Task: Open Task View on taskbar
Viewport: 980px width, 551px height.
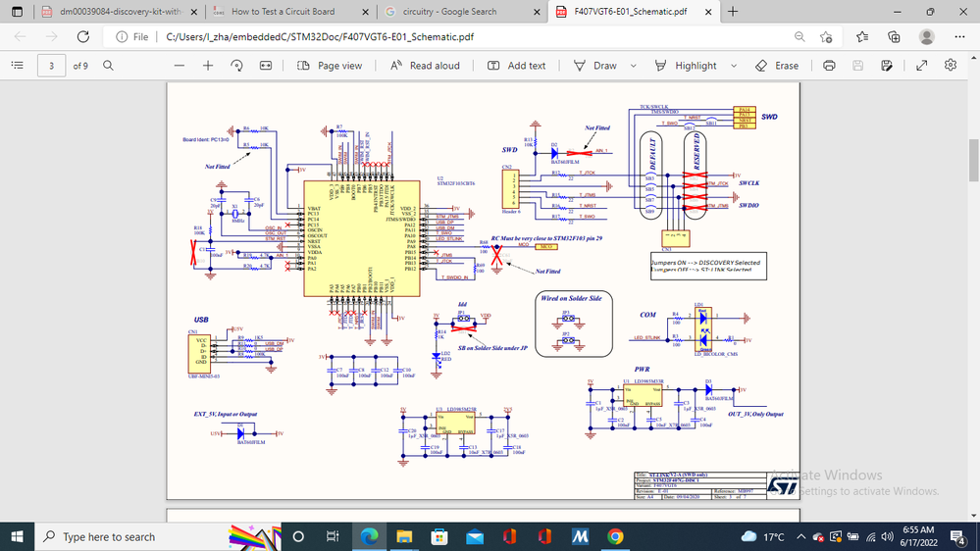Action: pyautogui.click(x=333, y=536)
